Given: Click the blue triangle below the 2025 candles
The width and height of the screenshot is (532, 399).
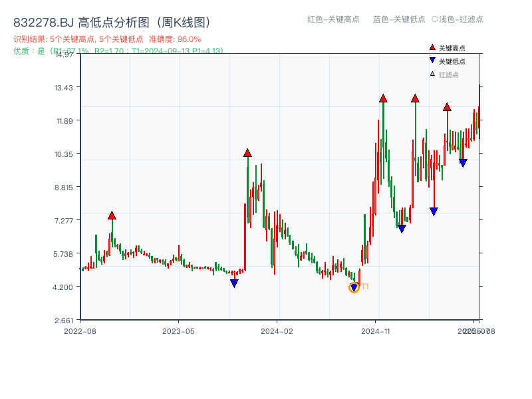Looking at the screenshot, I should click(x=462, y=162).
